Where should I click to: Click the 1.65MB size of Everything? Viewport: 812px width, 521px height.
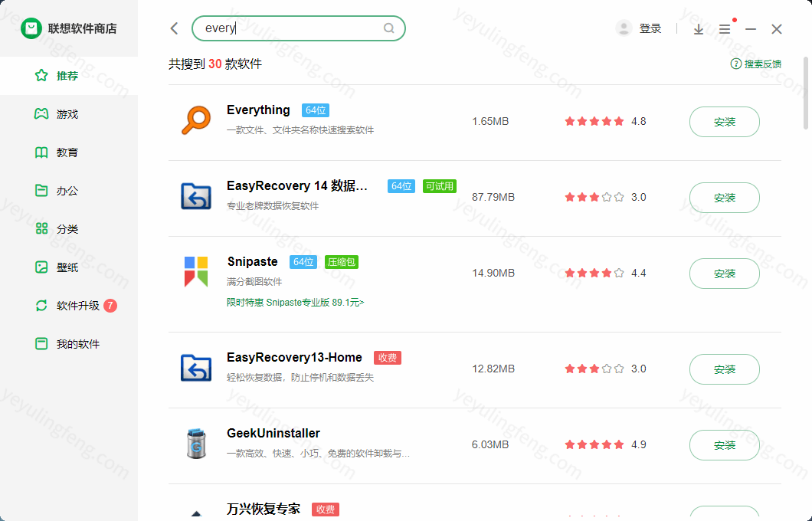(490, 121)
